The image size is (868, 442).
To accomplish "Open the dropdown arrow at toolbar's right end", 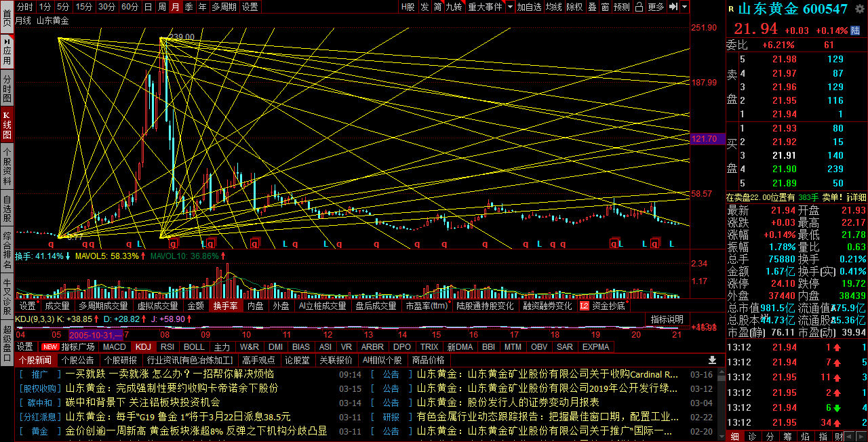I will pos(684,7).
